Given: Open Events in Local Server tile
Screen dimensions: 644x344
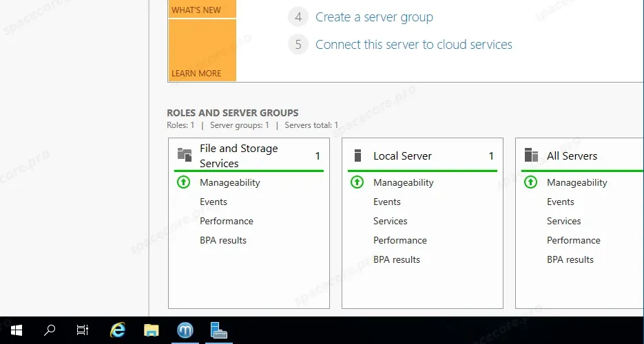Looking at the screenshot, I should [387, 202].
